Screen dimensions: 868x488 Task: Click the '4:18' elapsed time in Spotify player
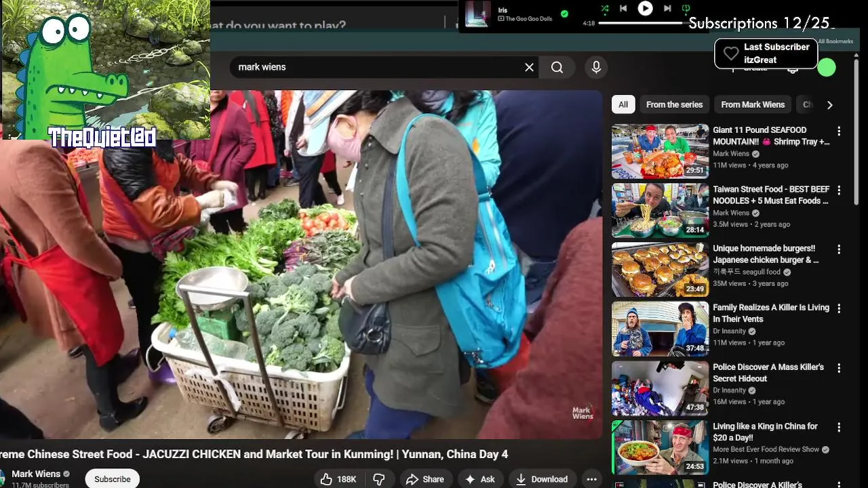coord(589,23)
